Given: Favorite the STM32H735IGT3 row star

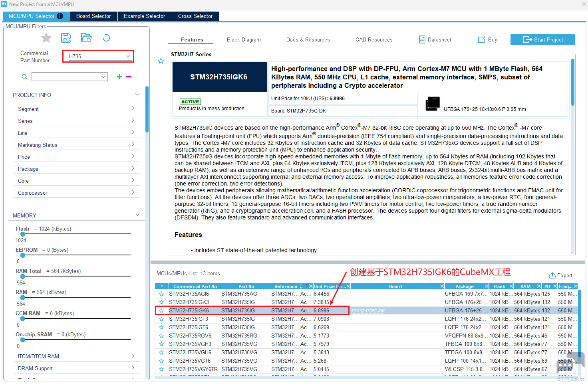Looking at the screenshot, I should (161, 319).
